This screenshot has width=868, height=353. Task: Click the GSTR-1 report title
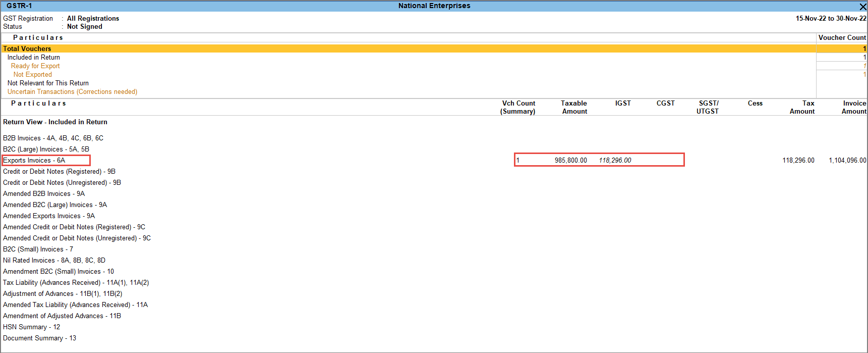pos(19,6)
